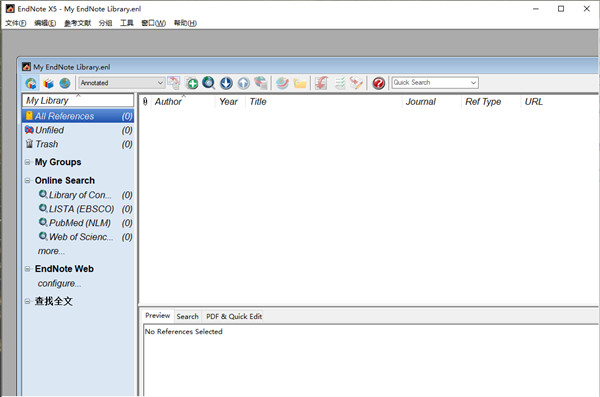Open the 窗口 menu
This screenshot has height=397, width=600.
coord(153,23)
